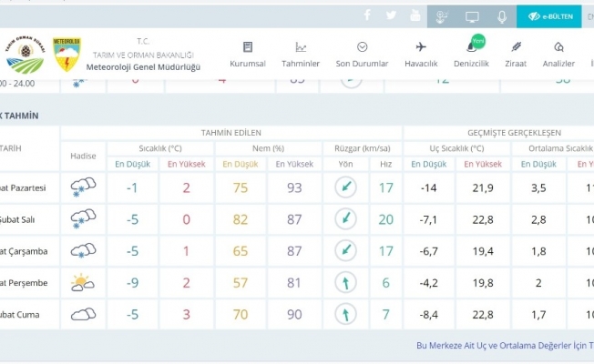
Task: Click Thursday's partly sunny weather icon
Action: coord(83,282)
